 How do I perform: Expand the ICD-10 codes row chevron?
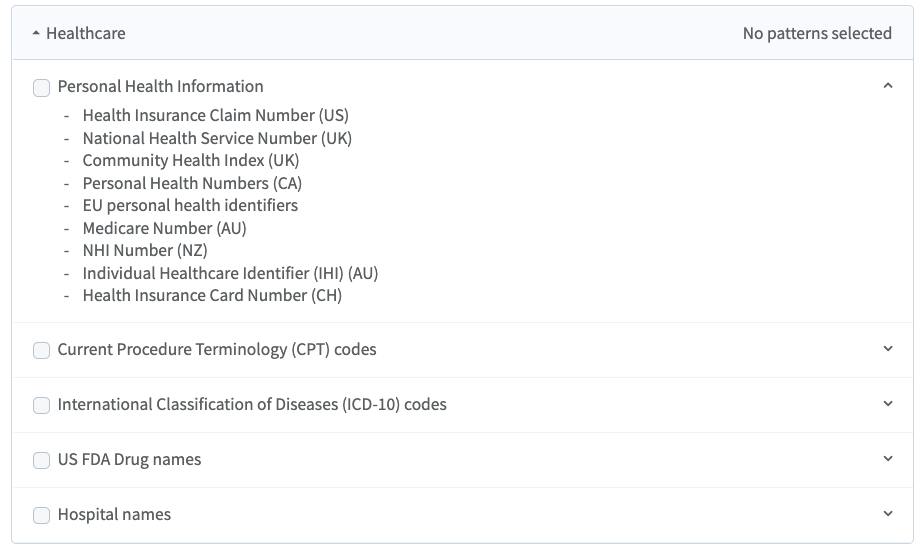(x=887, y=404)
